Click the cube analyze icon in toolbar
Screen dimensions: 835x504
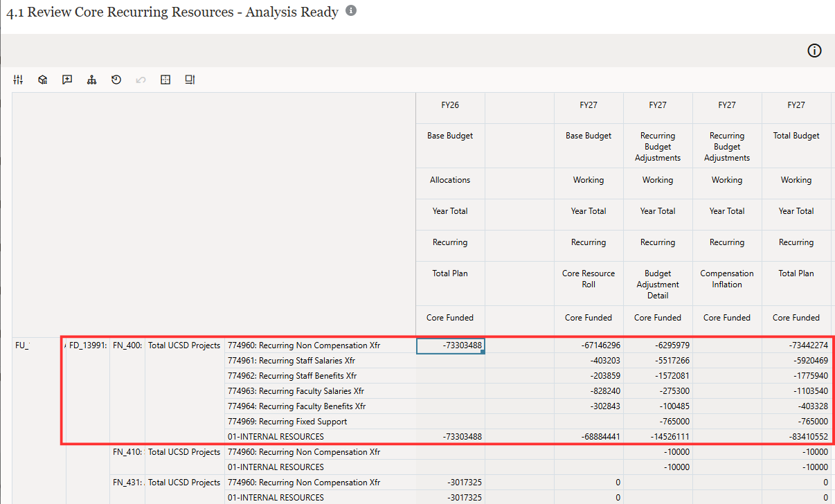tap(43, 80)
